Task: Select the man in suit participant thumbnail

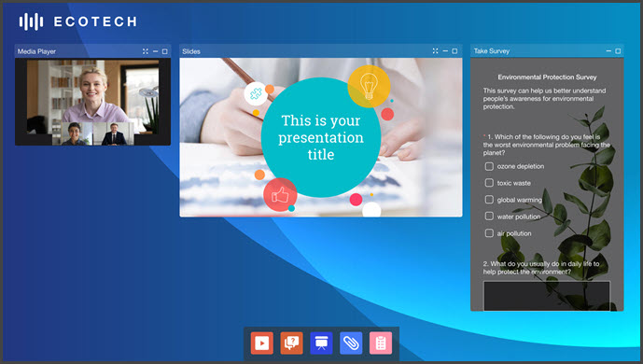Action: pyautogui.click(x=114, y=133)
